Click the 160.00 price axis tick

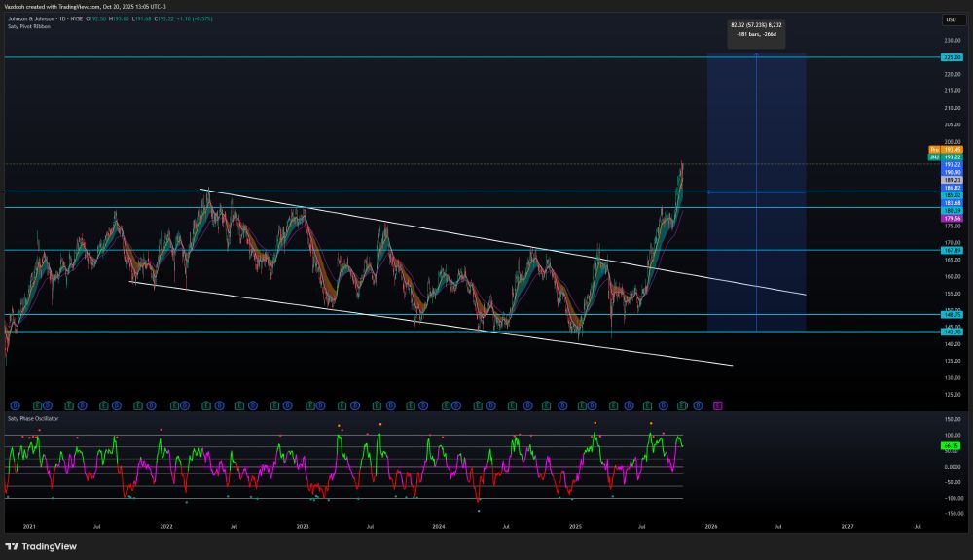(x=953, y=276)
